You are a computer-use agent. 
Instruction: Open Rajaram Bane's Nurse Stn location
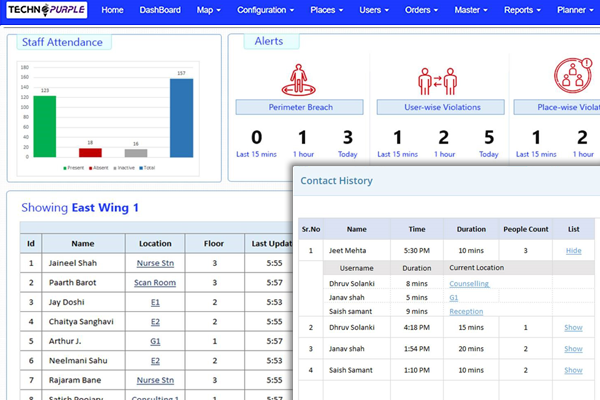[155, 380]
